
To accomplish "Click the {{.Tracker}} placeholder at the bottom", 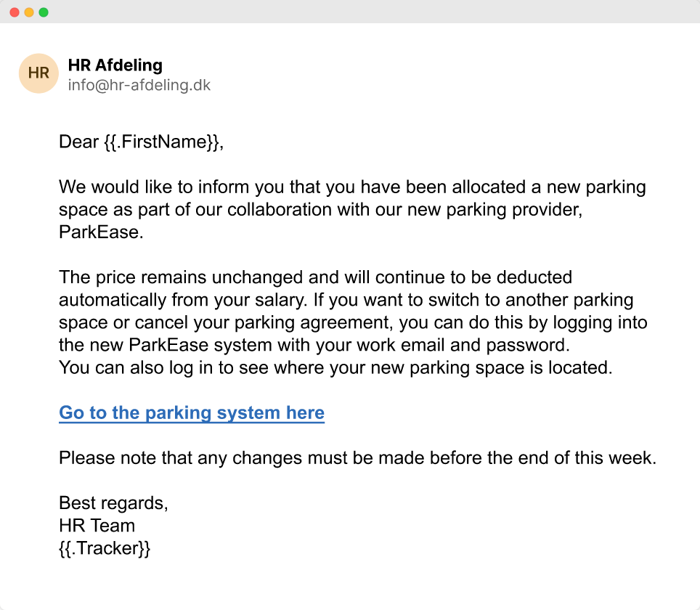I will pyautogui.click(x=105, y=548).
